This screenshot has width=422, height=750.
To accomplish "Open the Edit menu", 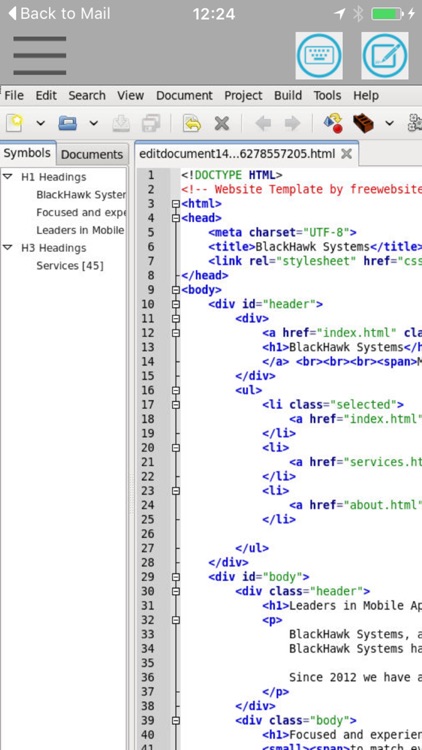I will click(46, 96).
